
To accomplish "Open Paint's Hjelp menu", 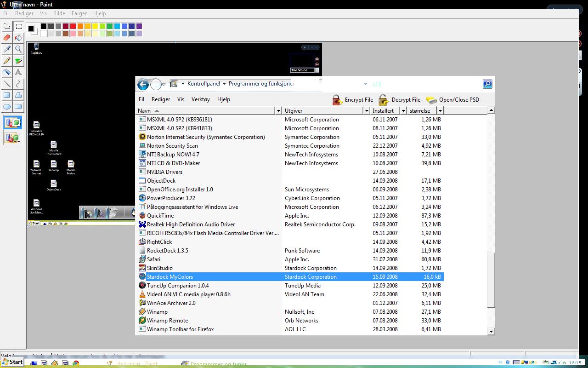I will [x=99, y=13].
